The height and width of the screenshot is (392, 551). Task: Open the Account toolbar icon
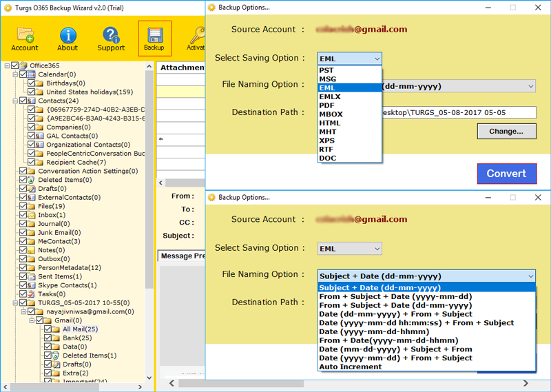(25, 39)
